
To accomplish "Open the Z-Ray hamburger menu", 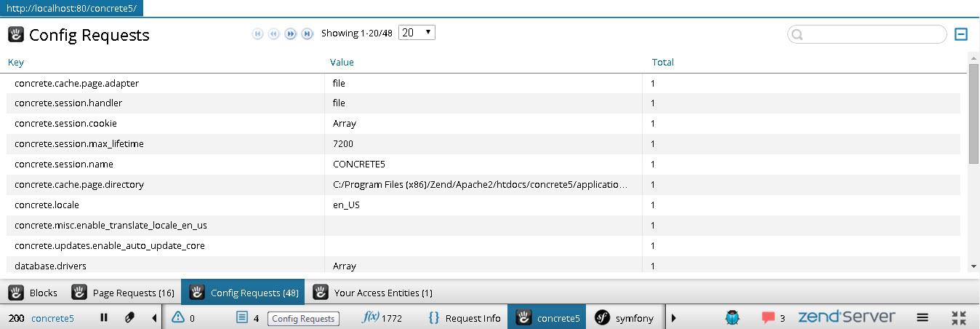I will click(922, 318).
